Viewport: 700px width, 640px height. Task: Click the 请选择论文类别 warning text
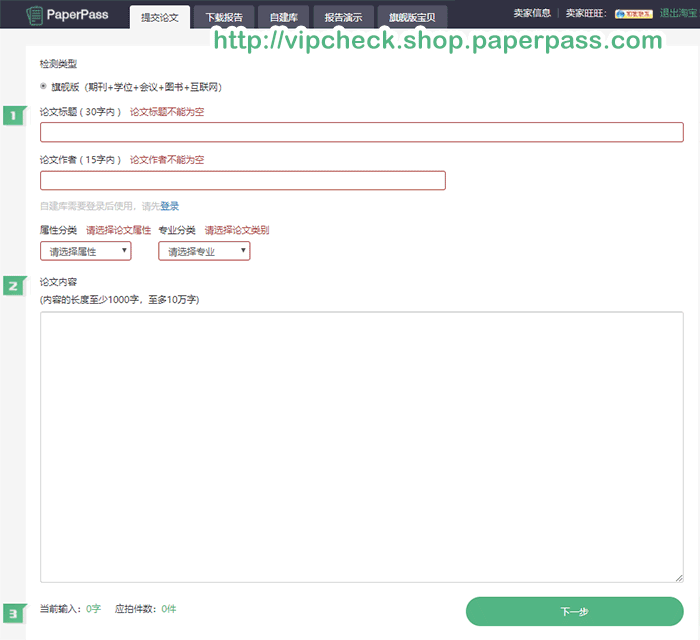tap(237, 230)
